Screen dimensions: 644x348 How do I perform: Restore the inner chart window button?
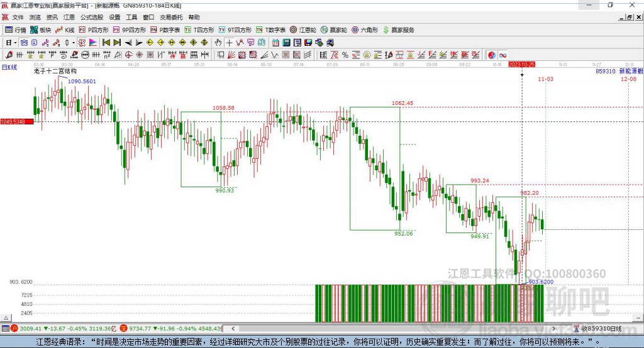click(x=630, y=17)
